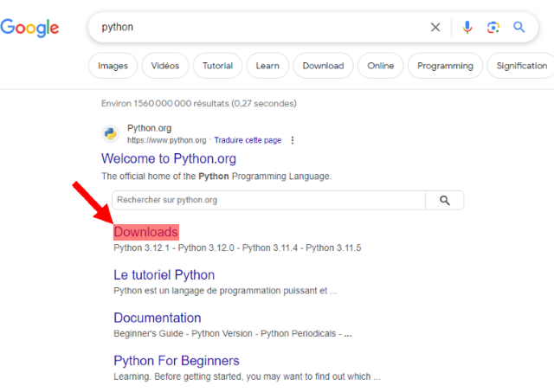Viewport: 554px width, 392px height.
Task: Click Python.org site name text
Action: pos(149,128)
